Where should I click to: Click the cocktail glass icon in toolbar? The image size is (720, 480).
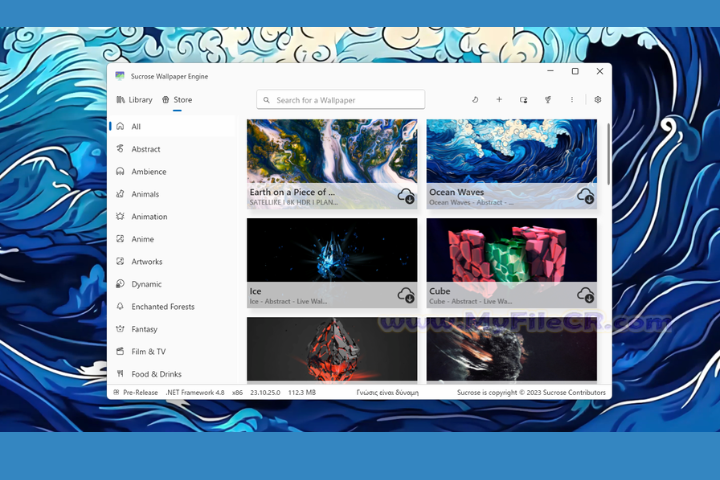(x=548, y=100)
